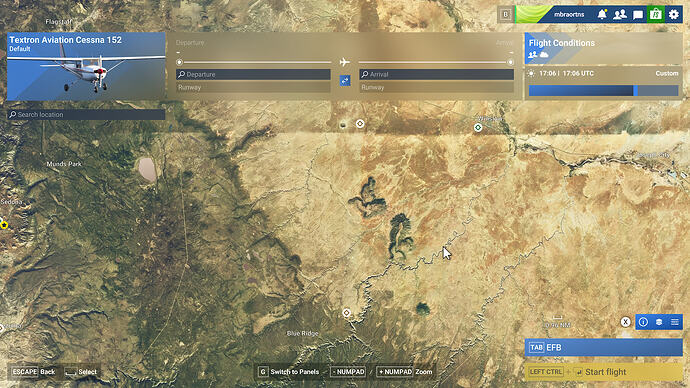
Task: Click the Flagstaff map label
Action: tap(59, 22)
